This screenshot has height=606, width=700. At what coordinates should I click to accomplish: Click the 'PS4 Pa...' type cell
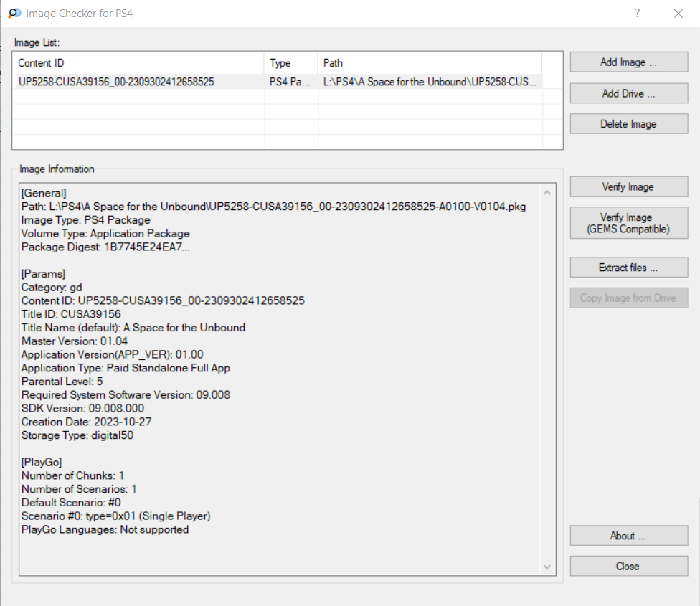(x=289, y=82)
